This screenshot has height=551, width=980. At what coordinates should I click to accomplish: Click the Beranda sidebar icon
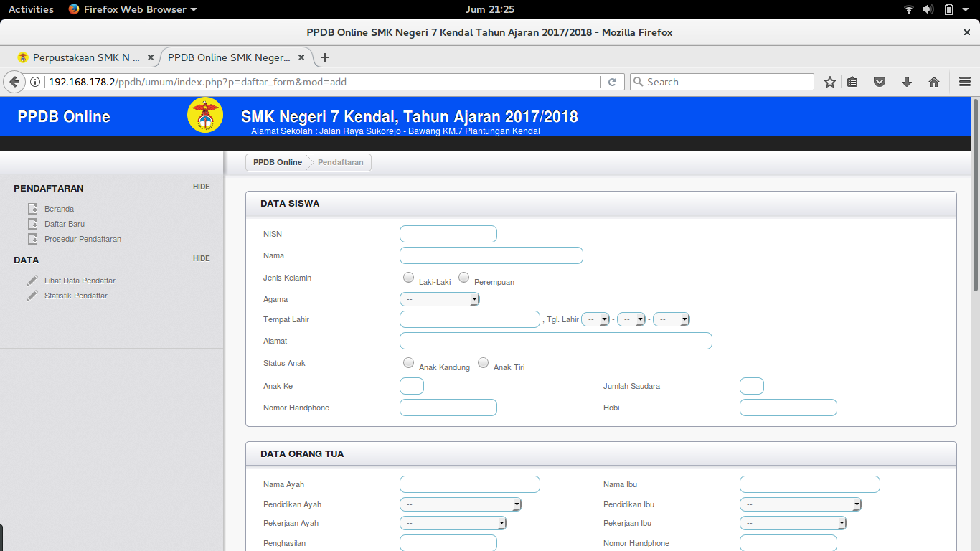(32, 208)
